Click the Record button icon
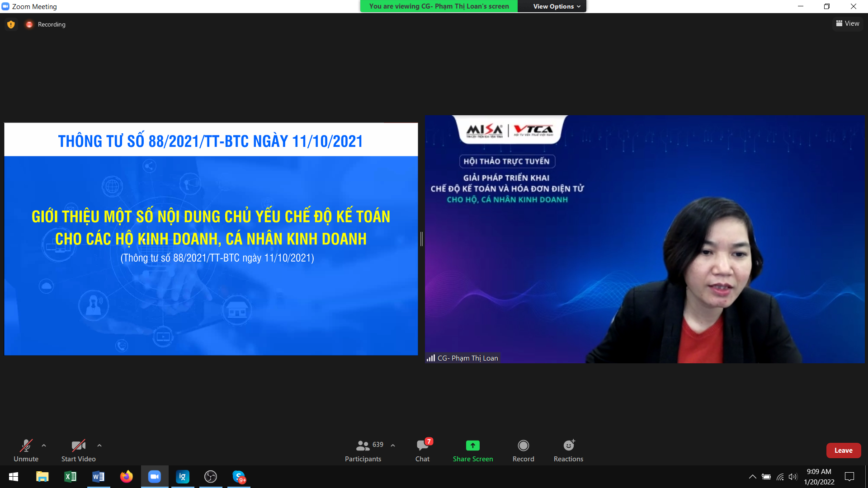 523,446
